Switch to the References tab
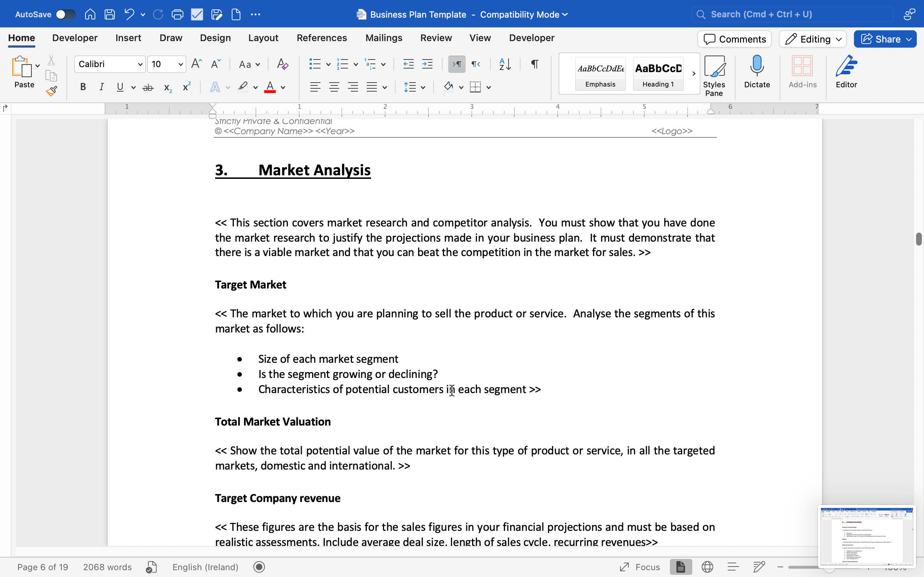924x577 pixels. click(322, 38)
